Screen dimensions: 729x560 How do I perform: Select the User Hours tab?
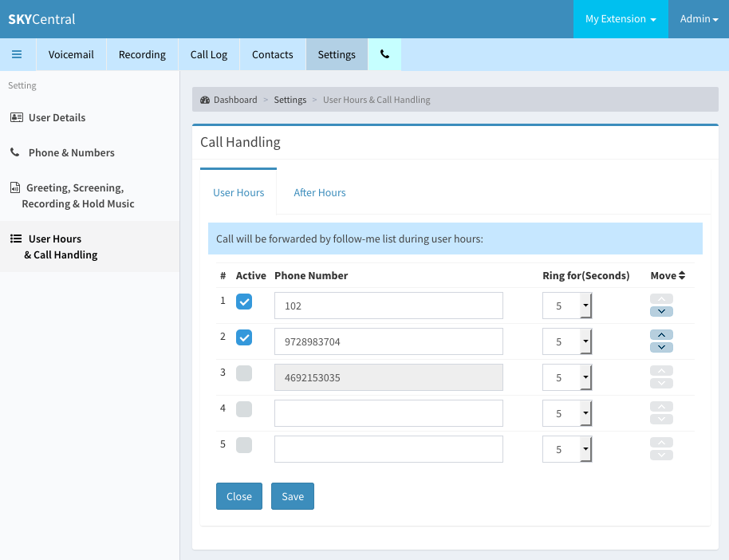238,192
